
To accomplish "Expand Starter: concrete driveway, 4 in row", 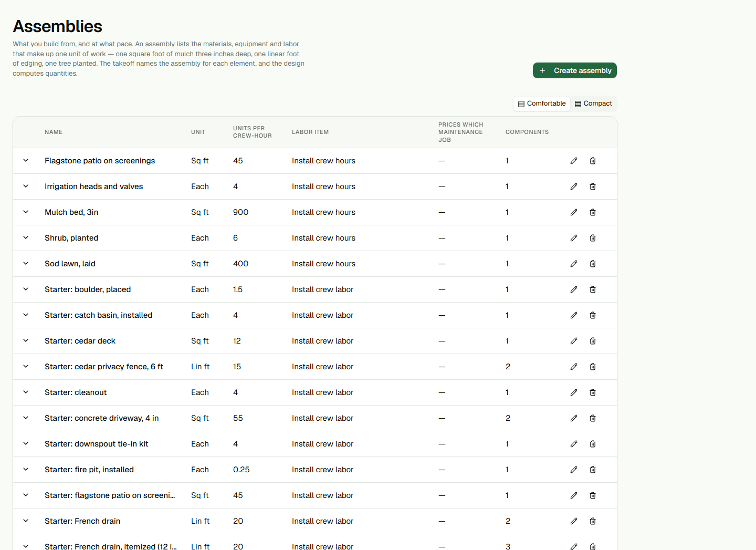I will point(26,418).
